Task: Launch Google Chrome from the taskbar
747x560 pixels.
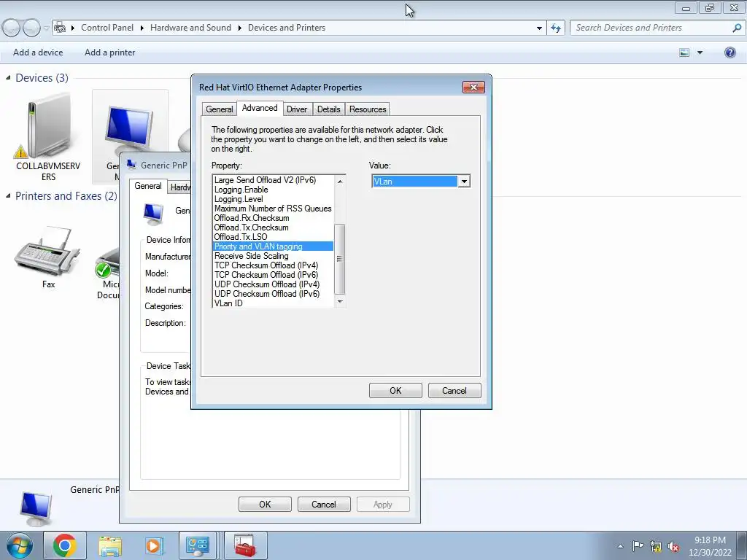Action: coord(65,545)
